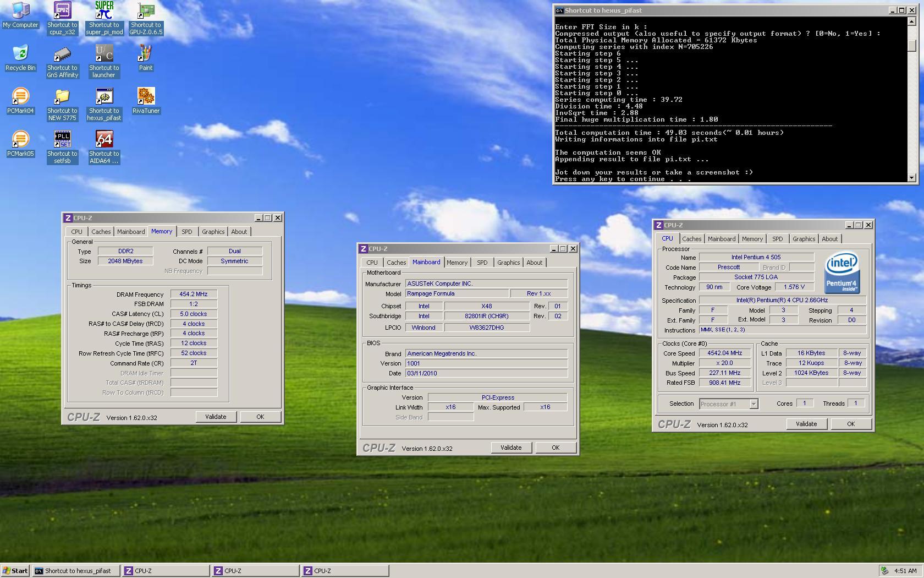
Task: Click the Z icon in Memory CPU-Z title bar
Action: pyautogui.click(x=68, y=218)
